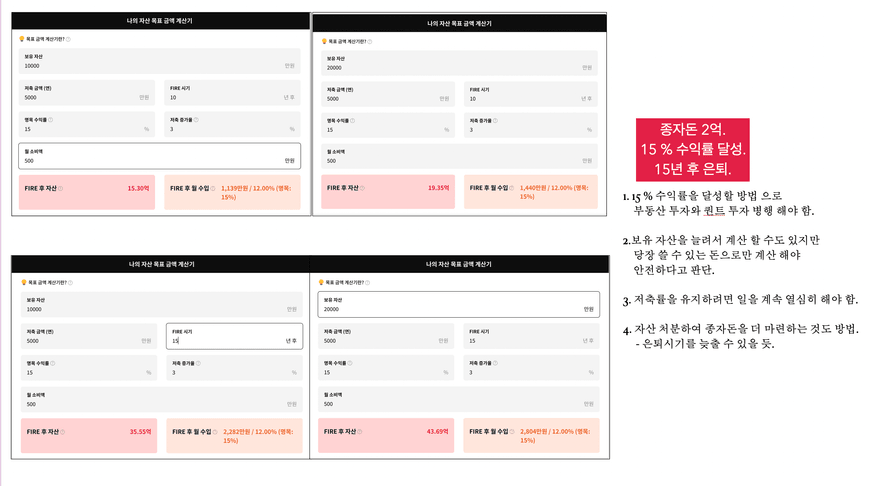Click info icon next to FIRE 후 자산 15.30억
Image resolution: width=870 pixels, height=486 pixels.
(x=60, y=189)
